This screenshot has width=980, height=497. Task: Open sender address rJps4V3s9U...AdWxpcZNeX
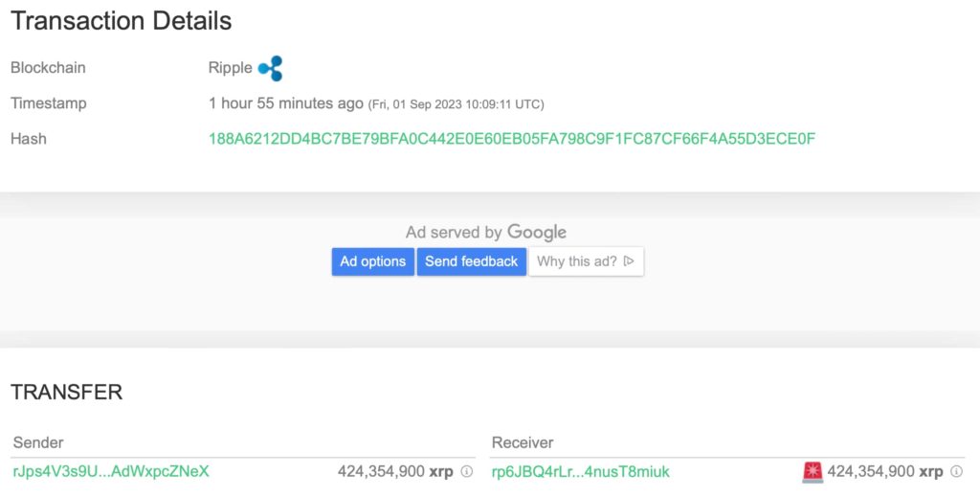(111, 471)
